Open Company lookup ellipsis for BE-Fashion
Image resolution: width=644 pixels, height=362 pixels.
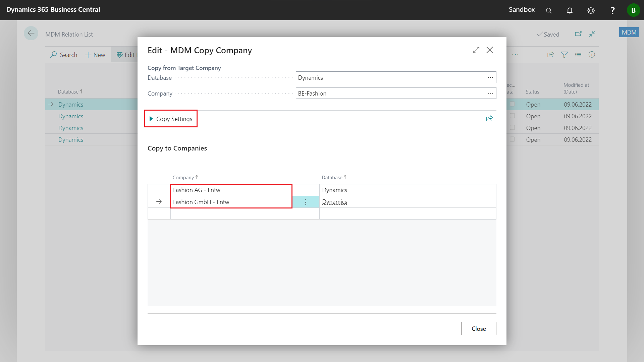pos(490,93)
